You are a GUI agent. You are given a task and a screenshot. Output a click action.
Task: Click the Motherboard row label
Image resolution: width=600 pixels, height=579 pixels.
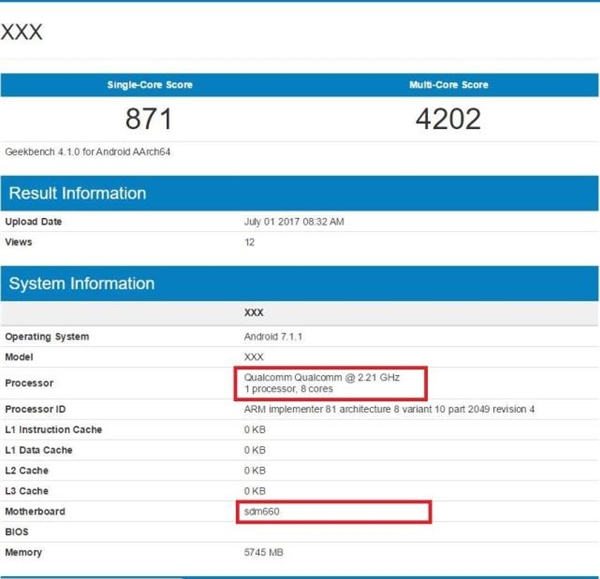click(33, 511)
